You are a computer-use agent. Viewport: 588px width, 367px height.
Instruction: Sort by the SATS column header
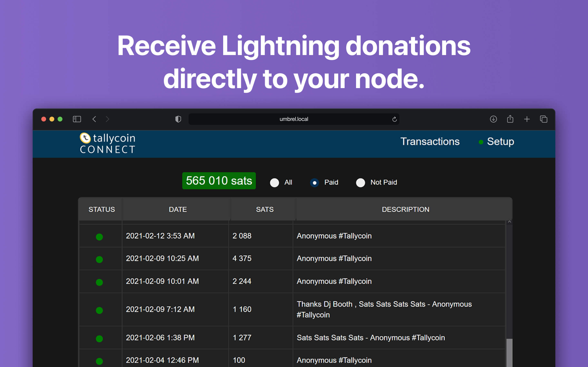point(265,209)
